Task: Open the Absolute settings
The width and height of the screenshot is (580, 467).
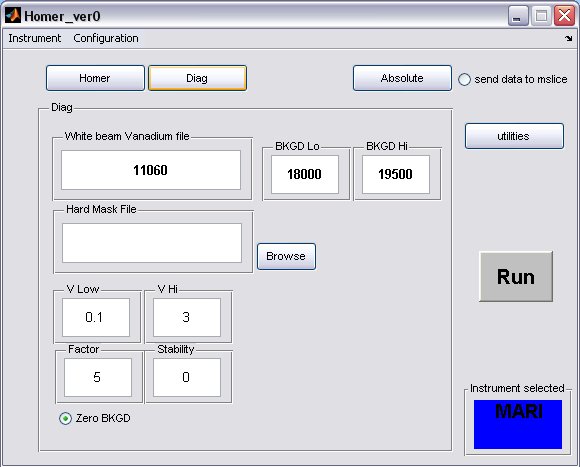Action: tap(402, 78)
